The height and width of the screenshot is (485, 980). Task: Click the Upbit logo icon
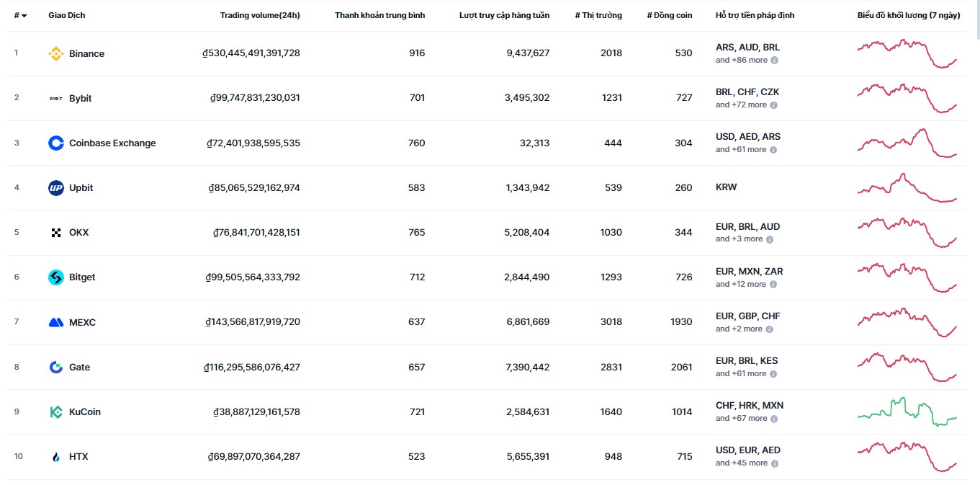pos(56,187)
